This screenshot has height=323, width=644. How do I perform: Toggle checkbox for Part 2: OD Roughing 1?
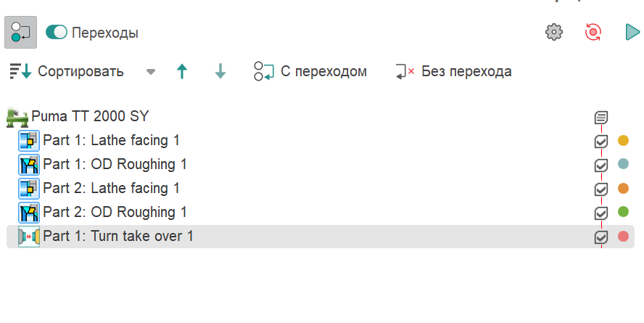(x=600, y=213)
